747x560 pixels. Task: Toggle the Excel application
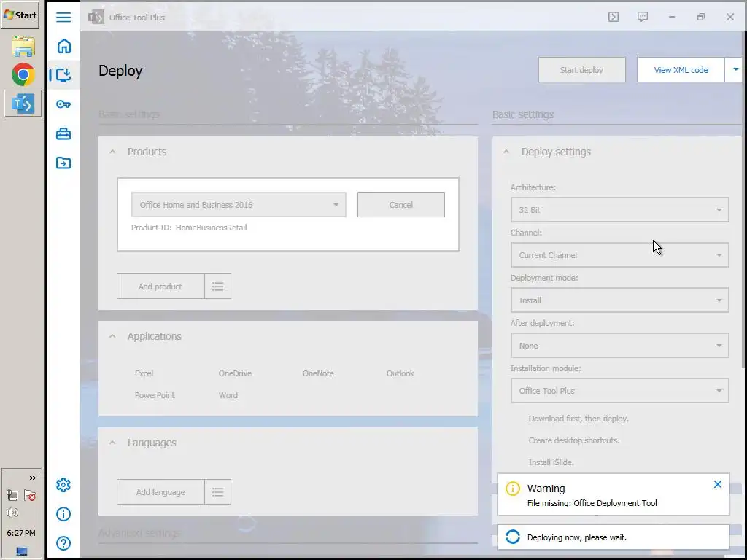pos(144,373)
